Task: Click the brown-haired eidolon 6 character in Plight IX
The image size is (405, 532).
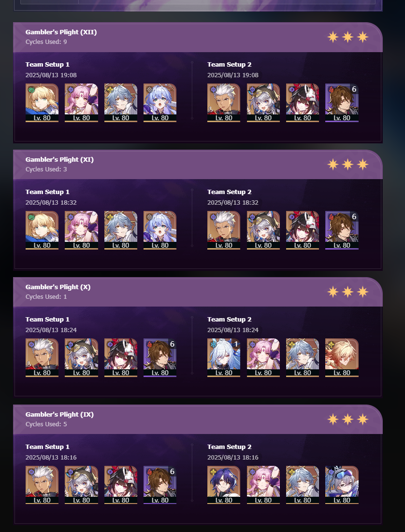Action: point(159,485)
